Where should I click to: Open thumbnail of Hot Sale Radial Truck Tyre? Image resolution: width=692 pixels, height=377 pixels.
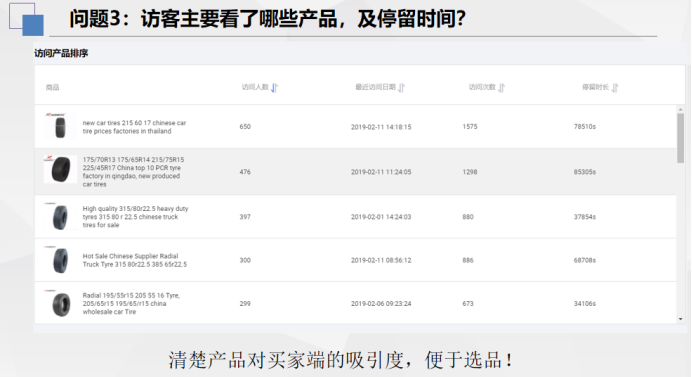point(60,260)
